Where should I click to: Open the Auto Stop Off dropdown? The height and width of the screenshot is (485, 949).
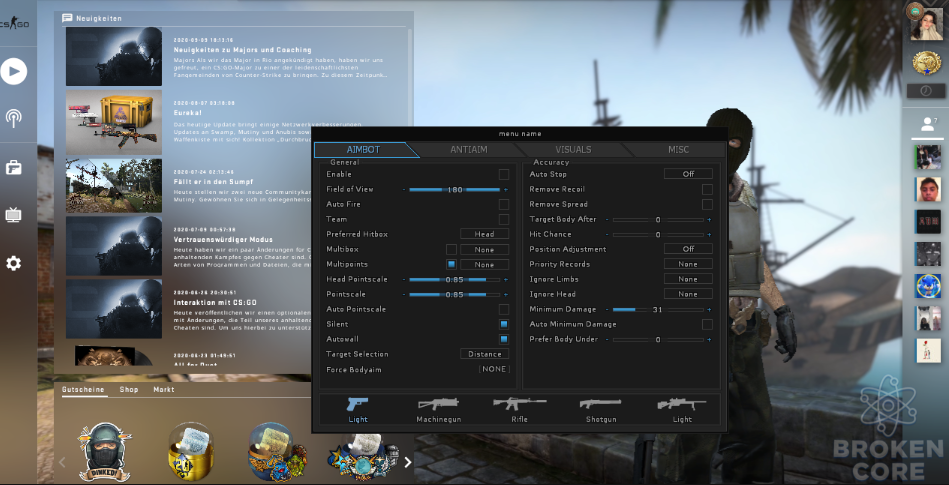[x=688, y=174]
